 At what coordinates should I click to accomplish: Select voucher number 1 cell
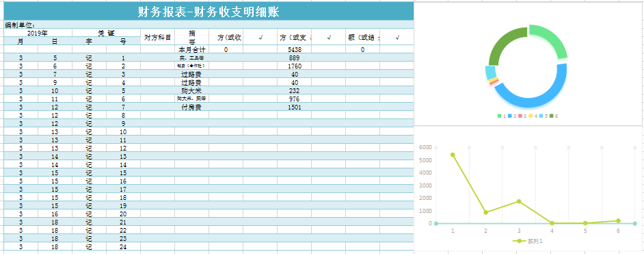pyautogui.click(x=123, y=58)
